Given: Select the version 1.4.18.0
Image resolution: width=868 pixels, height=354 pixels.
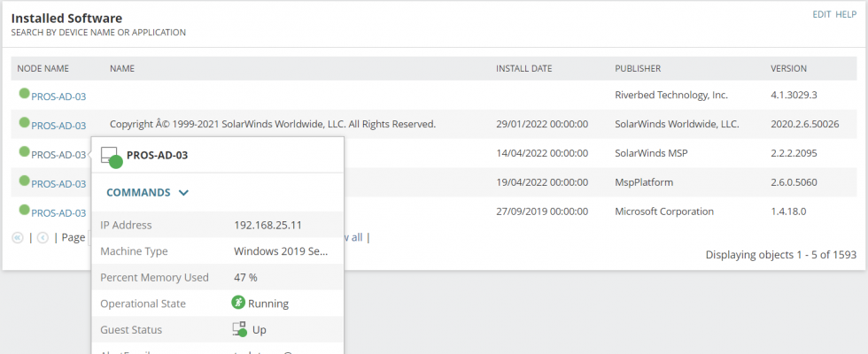Looking at the screenshot, I should pyautogui.click(x=788, y=212).
